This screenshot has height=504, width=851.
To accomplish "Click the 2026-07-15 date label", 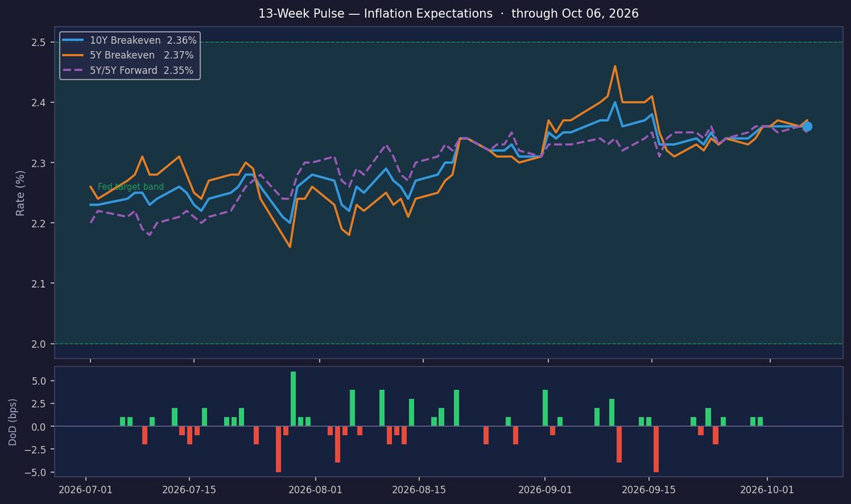I will point(190,489).
